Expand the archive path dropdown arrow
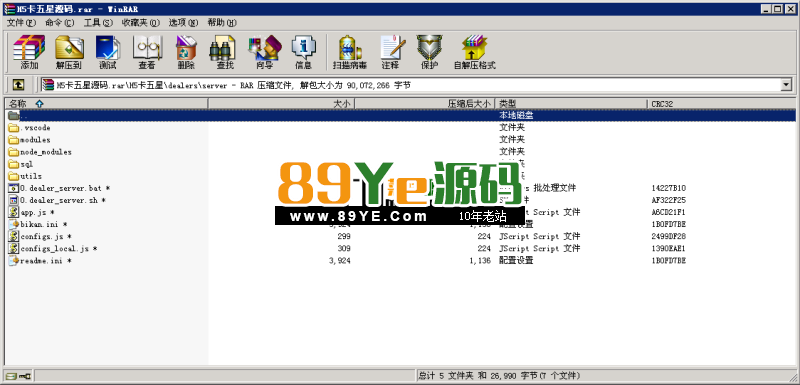 tap(786, 85)
